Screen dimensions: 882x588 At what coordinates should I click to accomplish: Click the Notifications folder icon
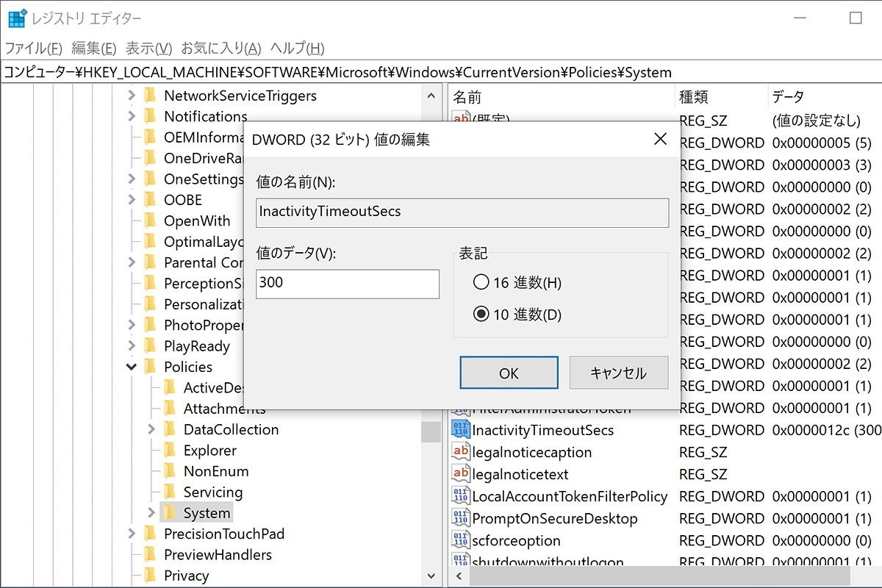click(x=151, y=116)
